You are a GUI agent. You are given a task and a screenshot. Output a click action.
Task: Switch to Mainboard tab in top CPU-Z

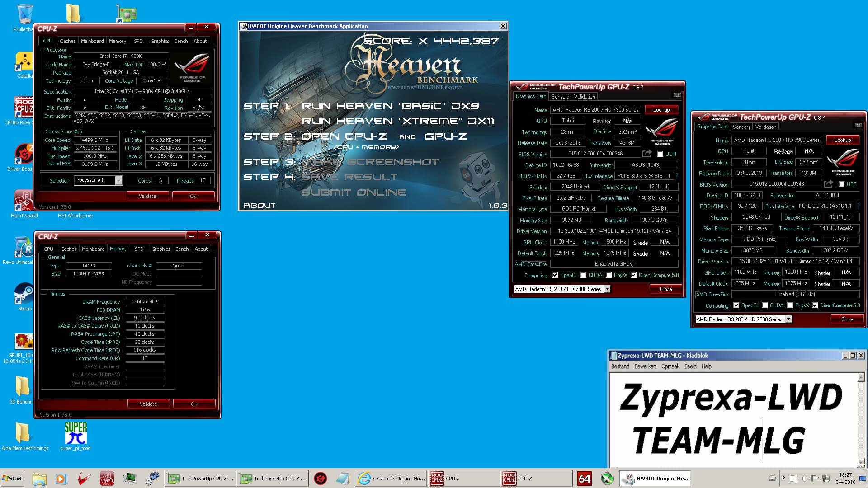click(x=92, y=41)
